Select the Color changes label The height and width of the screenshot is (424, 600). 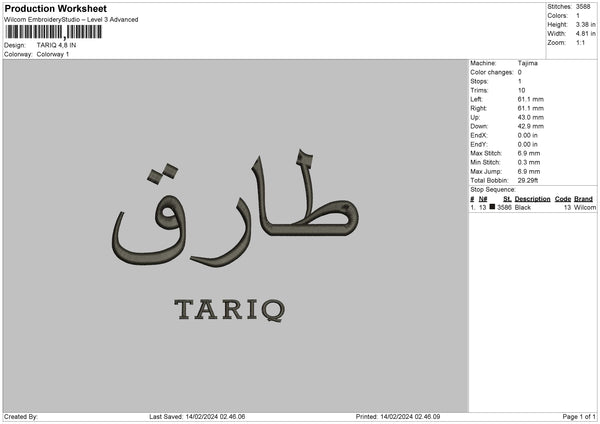click(x=492, y=72)
